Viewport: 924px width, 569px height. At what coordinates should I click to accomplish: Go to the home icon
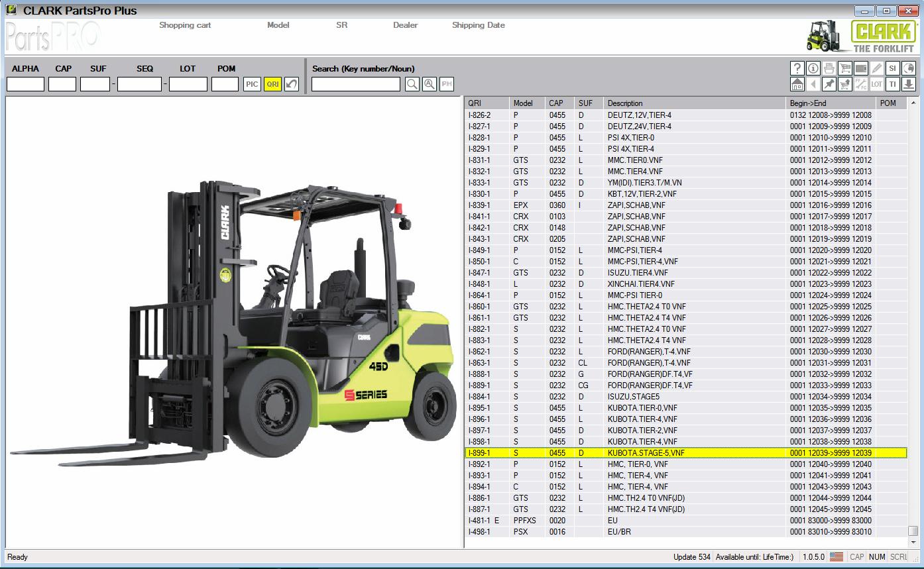[797, 84]
